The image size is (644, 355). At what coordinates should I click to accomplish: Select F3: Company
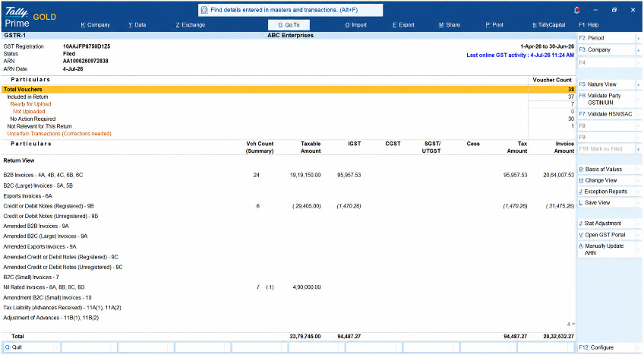607,49
